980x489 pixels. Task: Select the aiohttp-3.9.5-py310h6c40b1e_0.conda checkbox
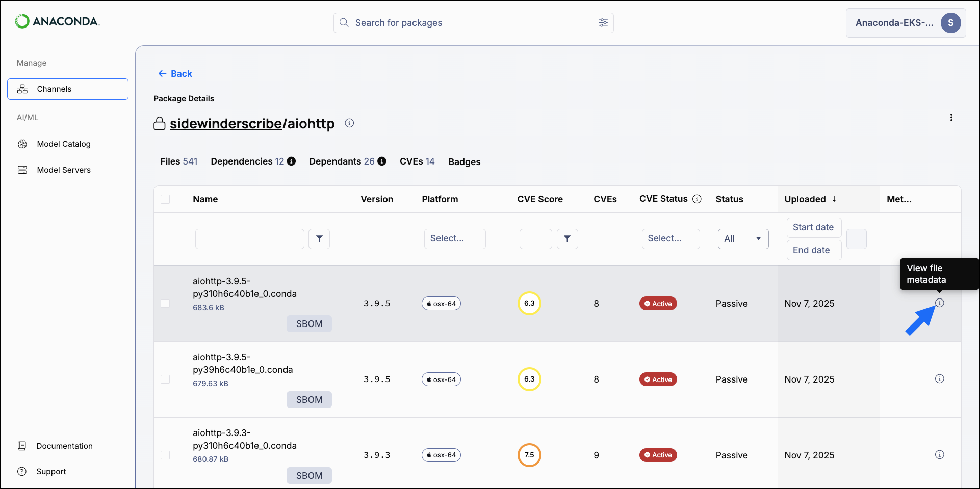(165, 304)
